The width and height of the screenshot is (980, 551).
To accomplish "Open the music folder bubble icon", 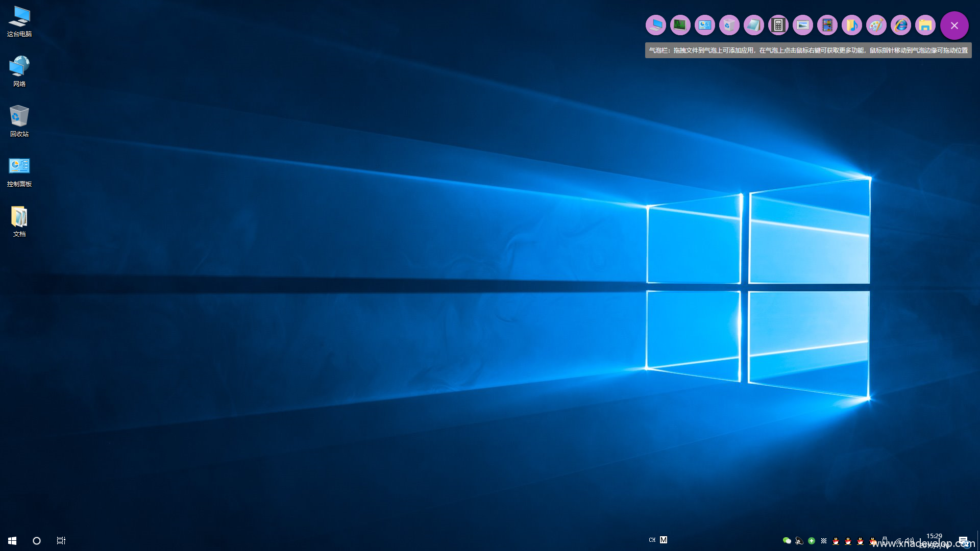I will (x=851, y=25).
